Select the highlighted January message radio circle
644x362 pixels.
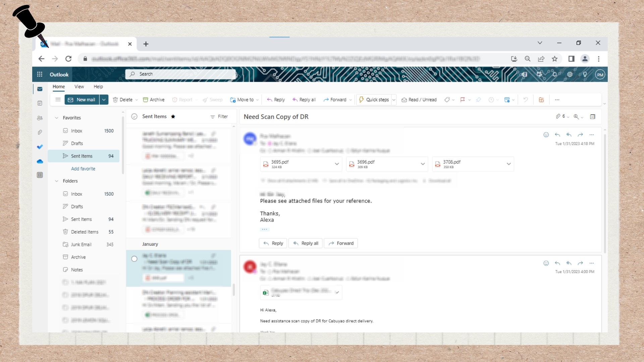[134, 259]
